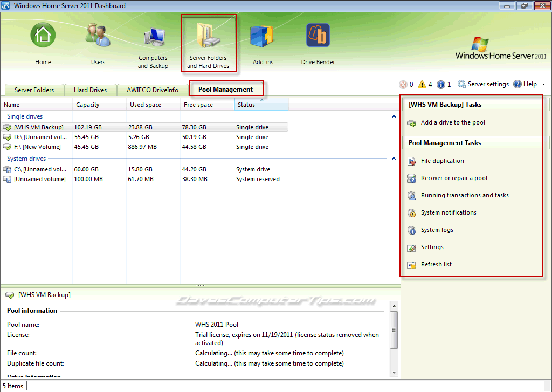Screen dimensions: 552x392
Task: Click the splitter grip above details pane
Action: pos(201,286)
